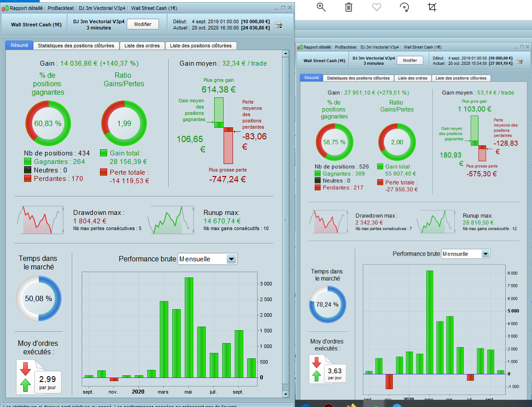Open Statistiques des positions clôturées tab, left window
The width and height of the screenshot is (532, 407).
click(x=76, y=46)
